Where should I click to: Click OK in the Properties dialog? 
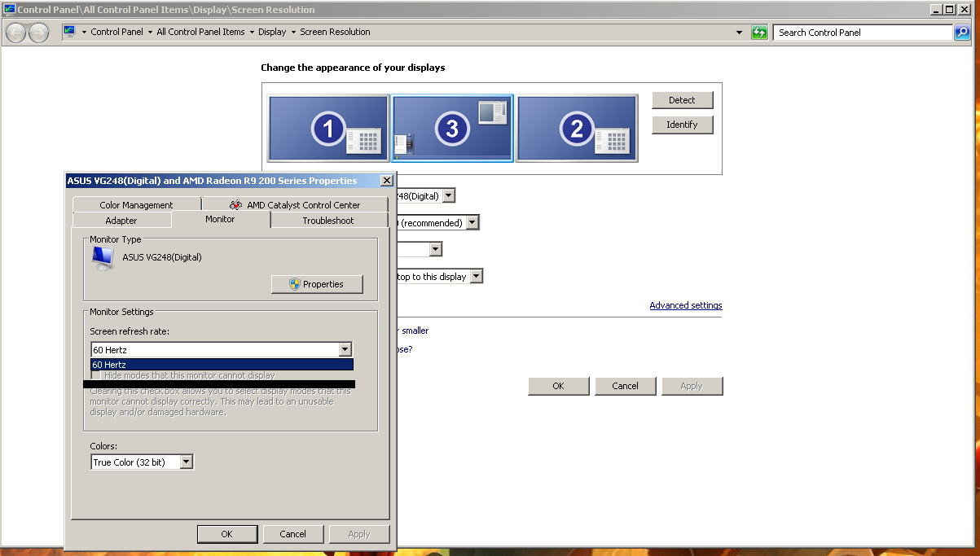tap(226, 534)
